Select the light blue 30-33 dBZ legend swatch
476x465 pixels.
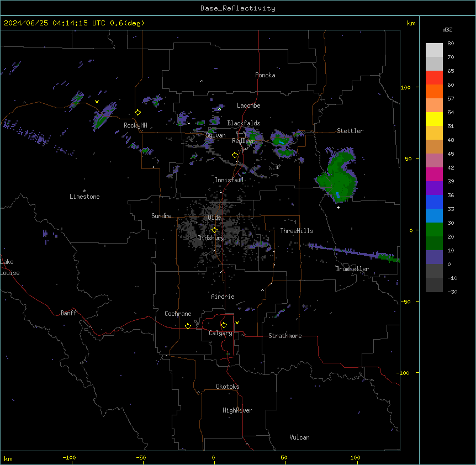(x=434, y=216)
